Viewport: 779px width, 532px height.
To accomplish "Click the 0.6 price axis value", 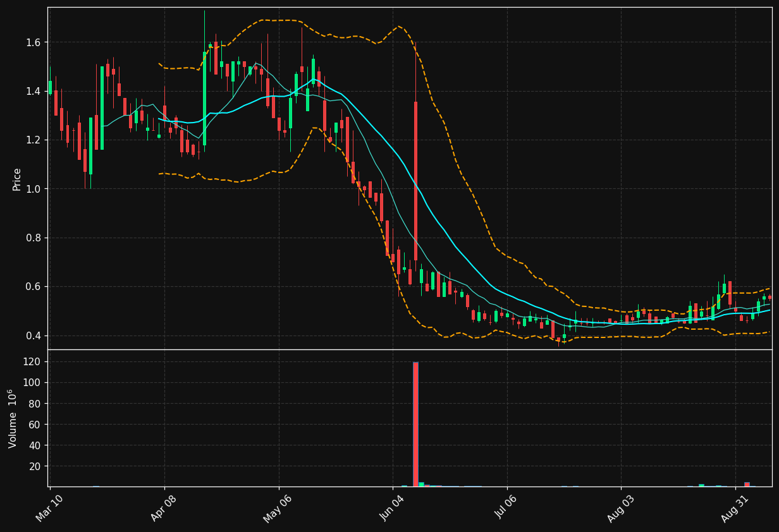I will click(33, 286).
